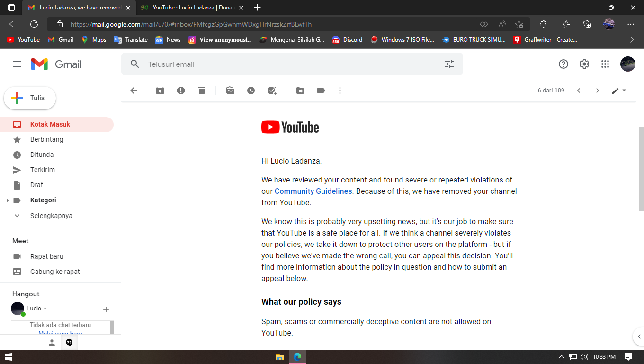Open Community Guidelines link in email
The image size is (644, 364).
[x=313, y=191]
